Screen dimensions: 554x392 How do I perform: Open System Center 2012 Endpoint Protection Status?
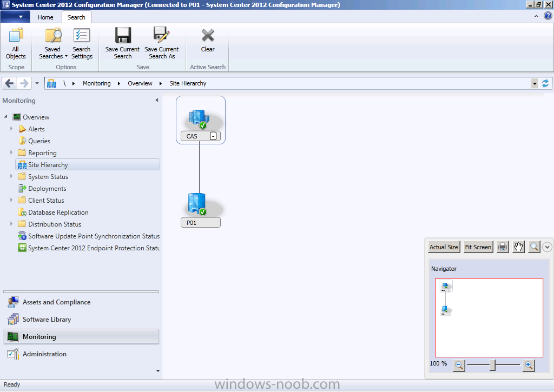tap(94, 248)
